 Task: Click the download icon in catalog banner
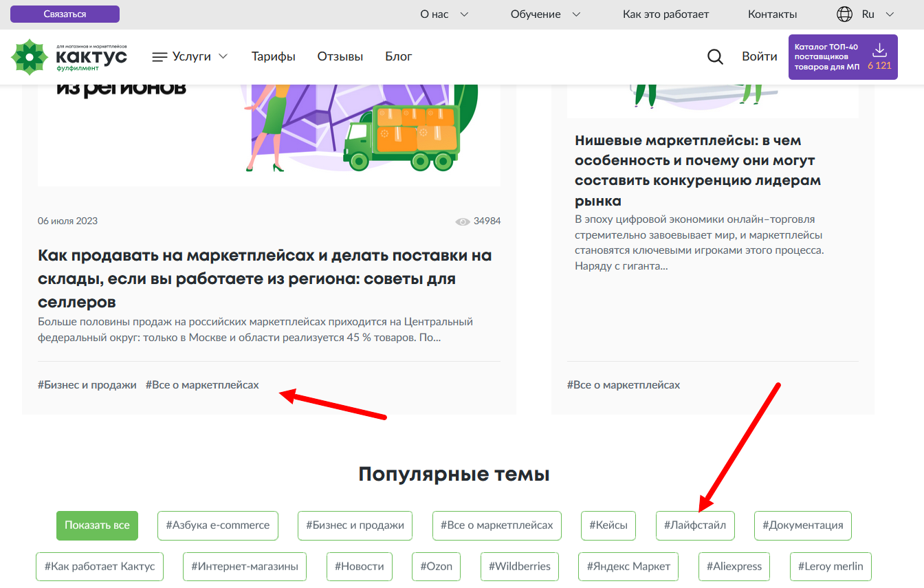click(879, 50)
